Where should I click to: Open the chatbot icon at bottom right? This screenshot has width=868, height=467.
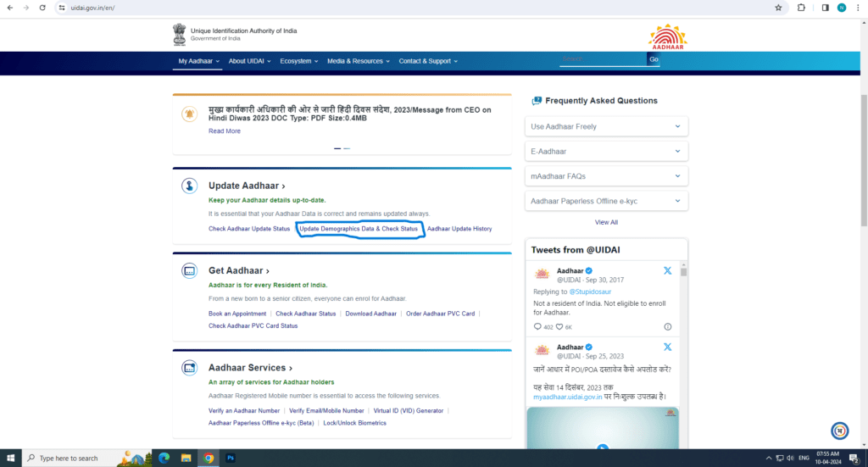(840, 431)
